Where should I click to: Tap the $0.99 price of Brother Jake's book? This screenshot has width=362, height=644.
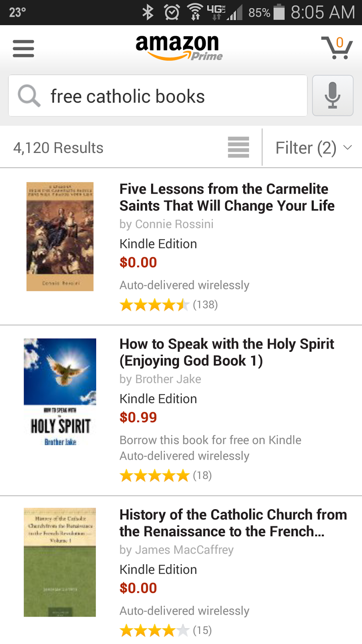[138, 417]
